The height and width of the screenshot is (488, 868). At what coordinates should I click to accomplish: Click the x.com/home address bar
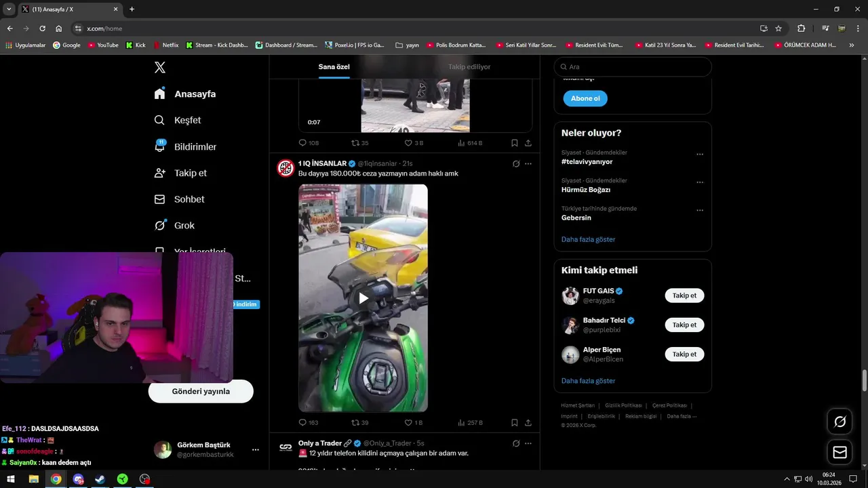click(414, 28)
